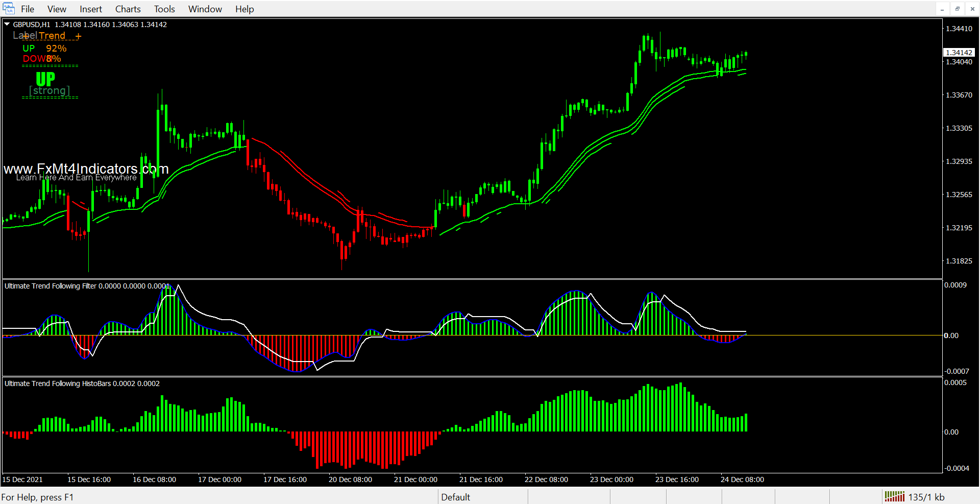Select the Ultimate Trend Following Filter label
980x504 pixels.
51,286
